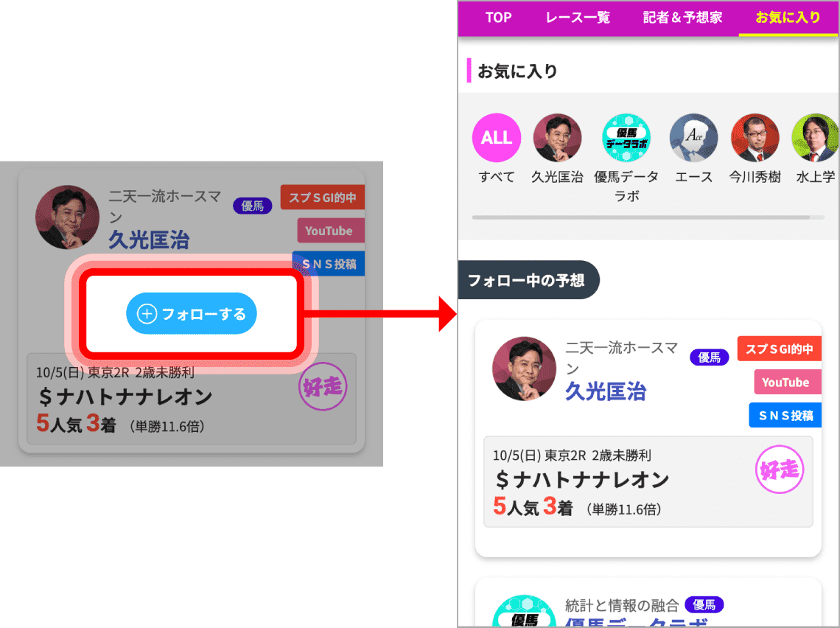
Task: Click スプＳGI的中 tag in right card
Action: click(780, 349)
